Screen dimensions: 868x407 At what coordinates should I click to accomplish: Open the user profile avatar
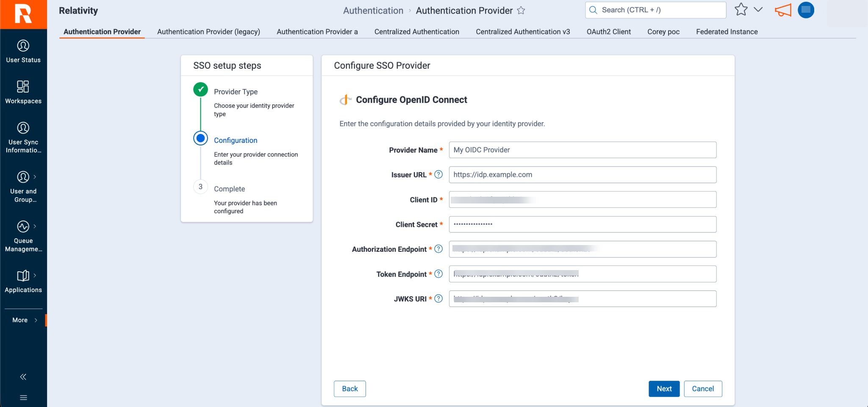coord(806,10)
